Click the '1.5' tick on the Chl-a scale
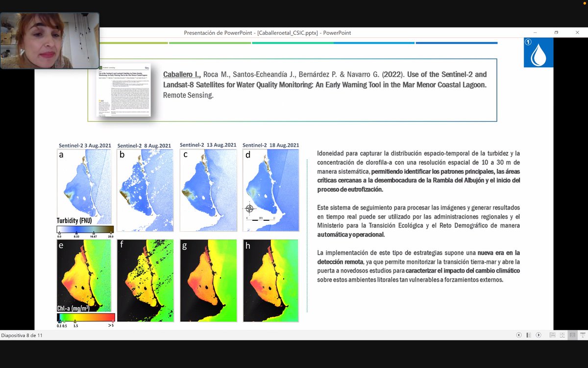Viewport: 588px width, 368px height. (75, 325)
